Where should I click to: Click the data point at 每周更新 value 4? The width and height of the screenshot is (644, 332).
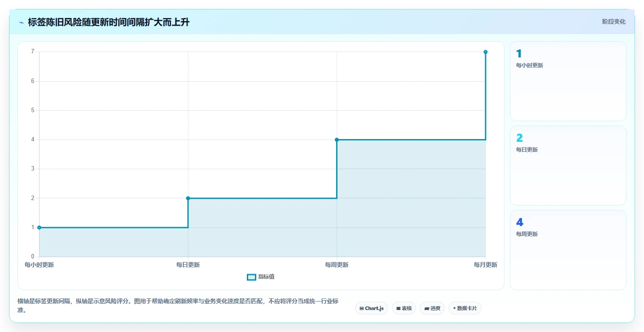pyautogui.click(x=337, y=140)
